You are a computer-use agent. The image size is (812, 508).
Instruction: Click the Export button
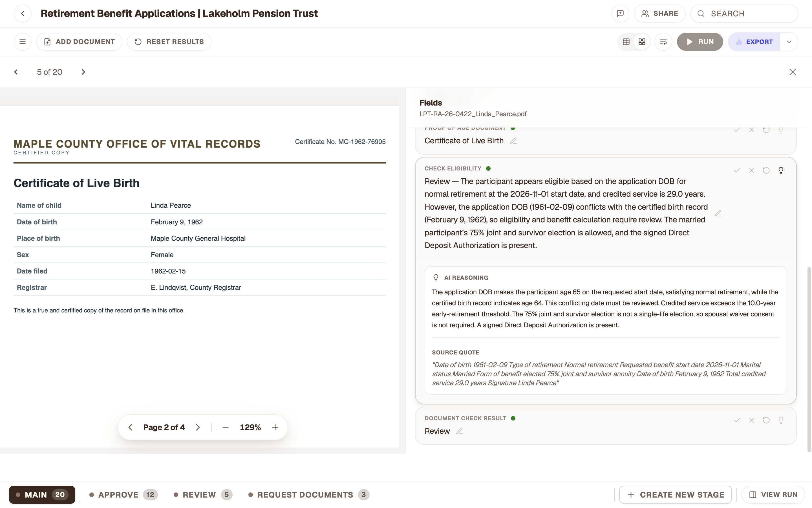point(754,42)
